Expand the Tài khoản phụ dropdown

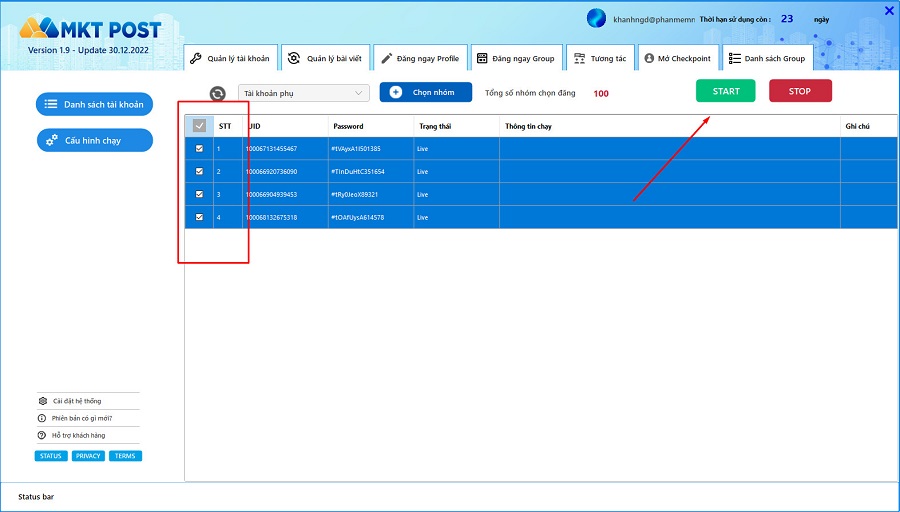click(304, 93)
